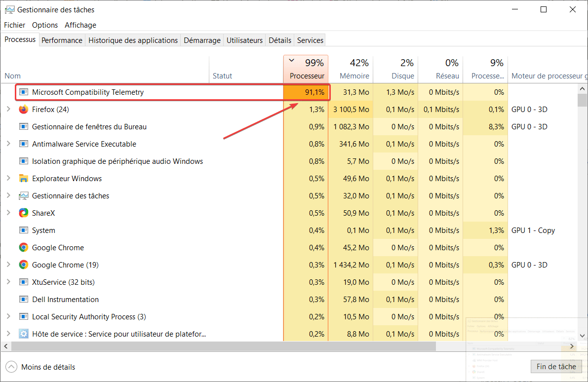Image resolution: width=588 pixels, height=382 pixels.
Task: Select the Google Chrome icon
Action: (x=24, y=247)
